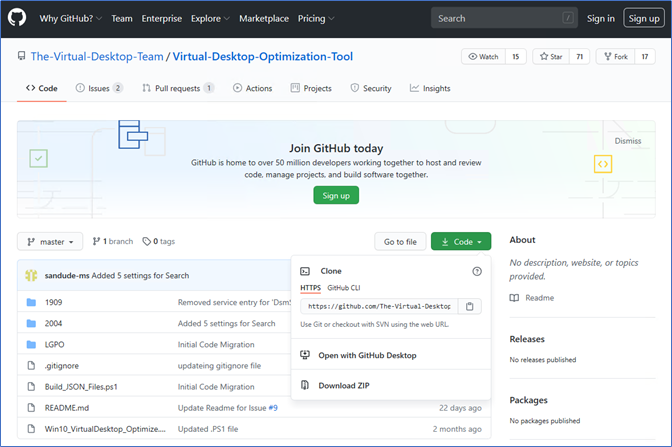View the 1 branch link
The width and height of the screenshot is (672, 447).
(x=113, y=242)
